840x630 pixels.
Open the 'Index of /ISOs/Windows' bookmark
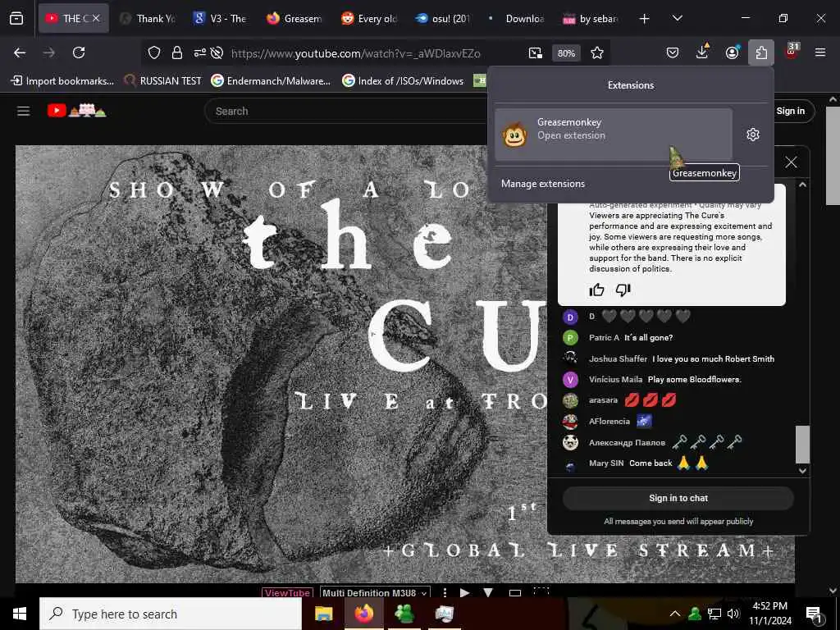[403, 81]
